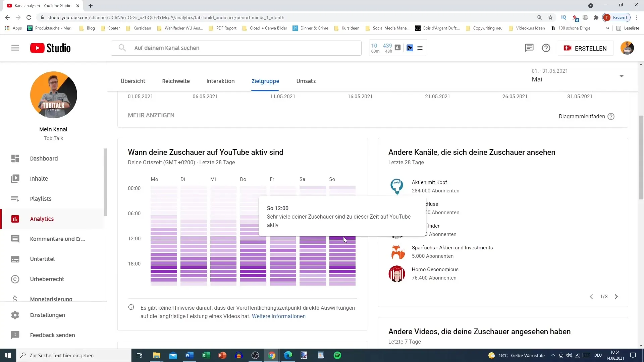Open the Dashboard panel

(43, 158)
